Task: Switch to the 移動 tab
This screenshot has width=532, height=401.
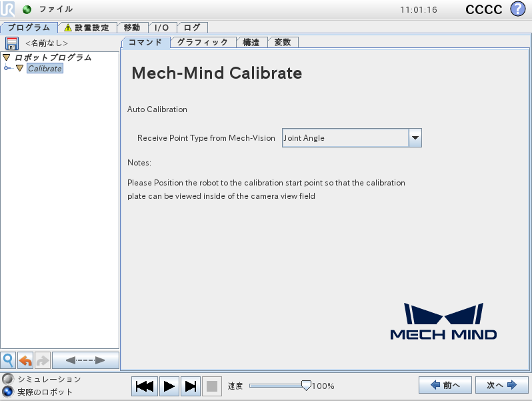Action: 132,27
